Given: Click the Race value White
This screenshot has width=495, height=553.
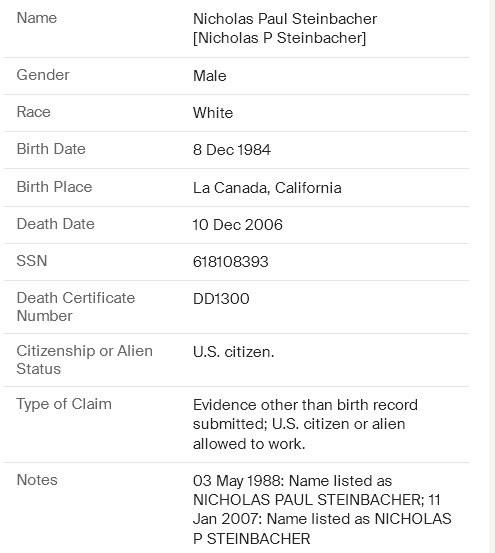Looking at the screenshot, I should [213, 113].
